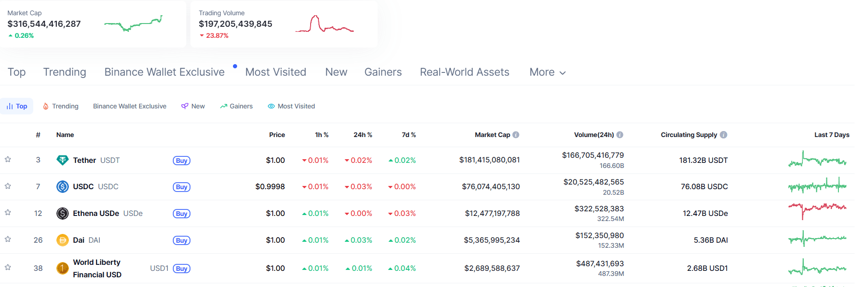The width and height of the screenshot is (868, 287).
Task: Click the Tether coin logo icon
Action: [62, 160]
